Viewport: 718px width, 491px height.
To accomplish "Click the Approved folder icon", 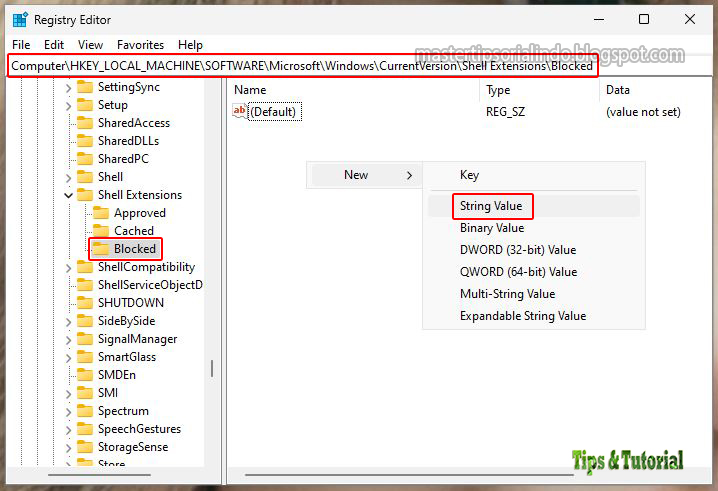I will [x=101, y=213].
